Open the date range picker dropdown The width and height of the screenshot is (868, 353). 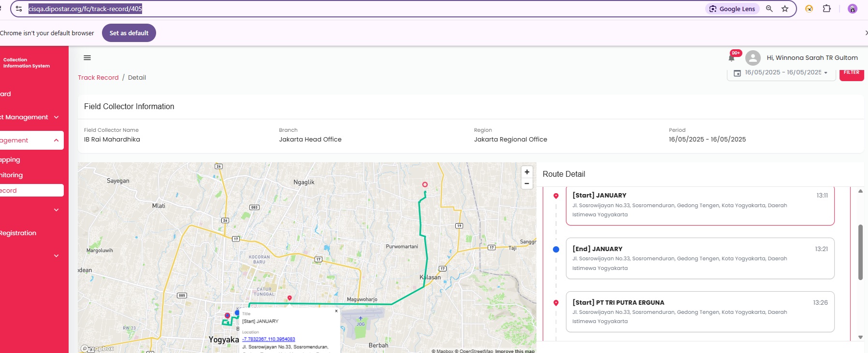pyautogui.click(x=781, y=72)
